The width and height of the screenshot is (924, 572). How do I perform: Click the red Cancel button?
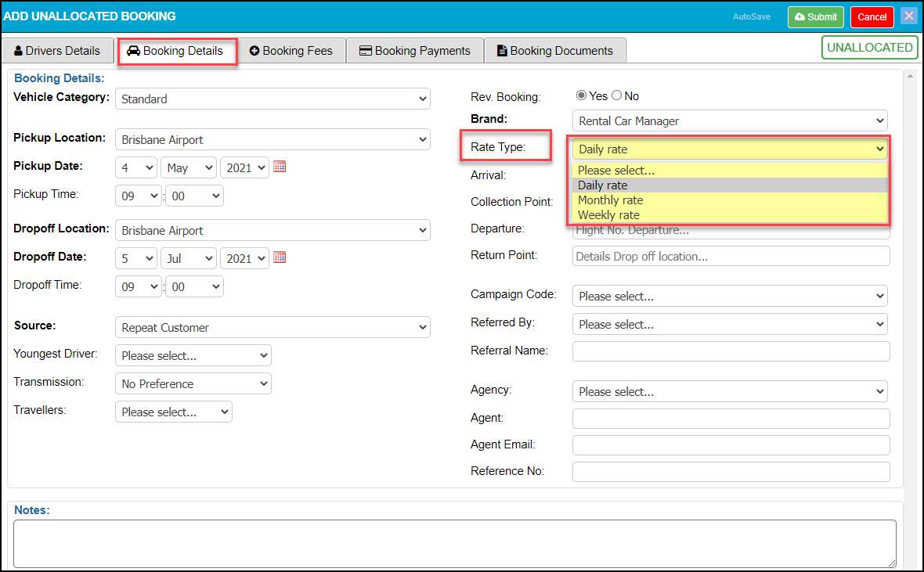click(x=872, y=17)
